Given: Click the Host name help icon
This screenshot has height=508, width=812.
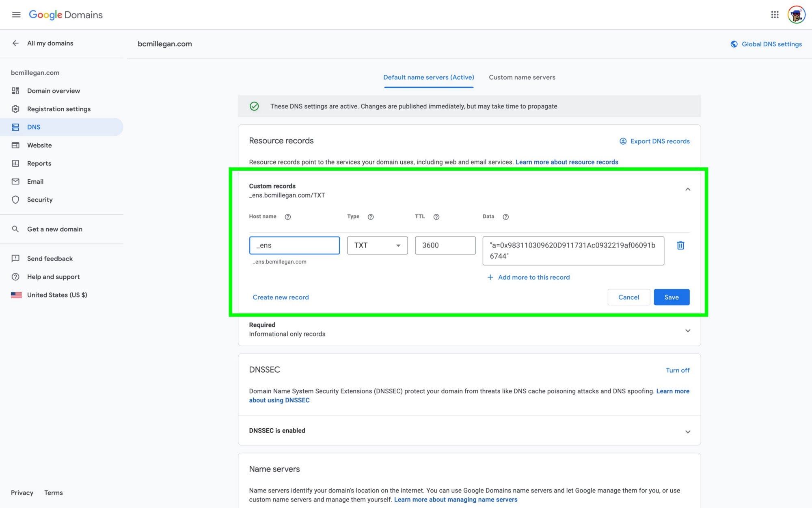Looking at the screenshot, I should [287, 217].
